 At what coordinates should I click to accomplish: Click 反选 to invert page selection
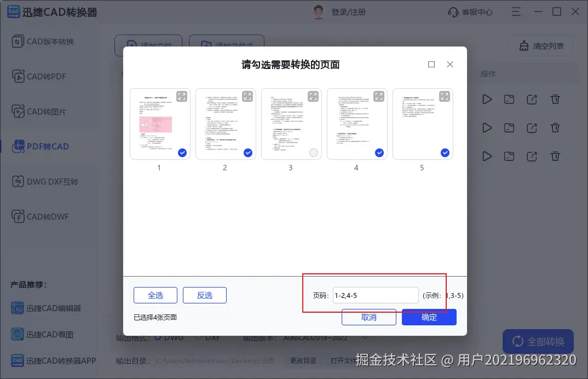coord(204,295)
